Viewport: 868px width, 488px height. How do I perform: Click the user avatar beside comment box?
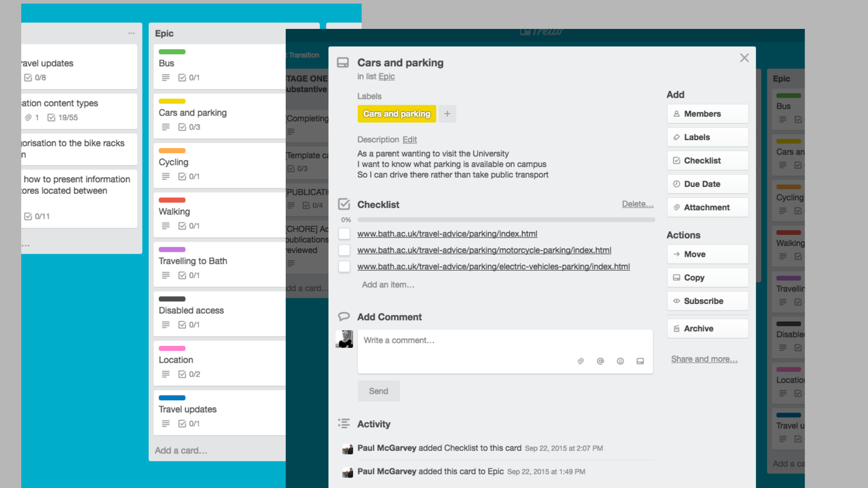click(x=344, y=339)
